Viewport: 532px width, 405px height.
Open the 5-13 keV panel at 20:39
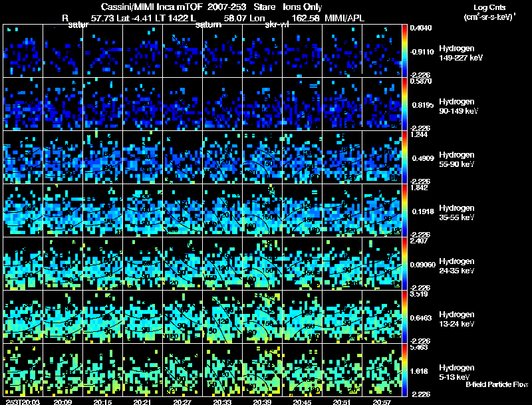pyautogui.click(x=262, y=370)
